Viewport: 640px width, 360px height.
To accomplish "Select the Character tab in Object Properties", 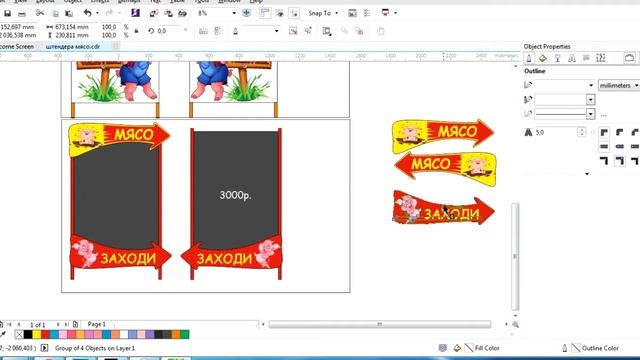I will point(572,58).
